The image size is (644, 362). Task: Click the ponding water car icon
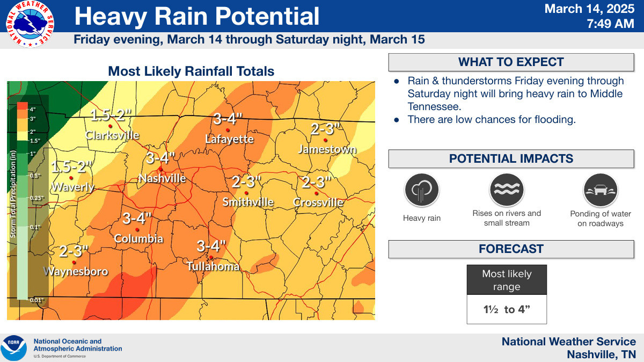tap(601, 190)
